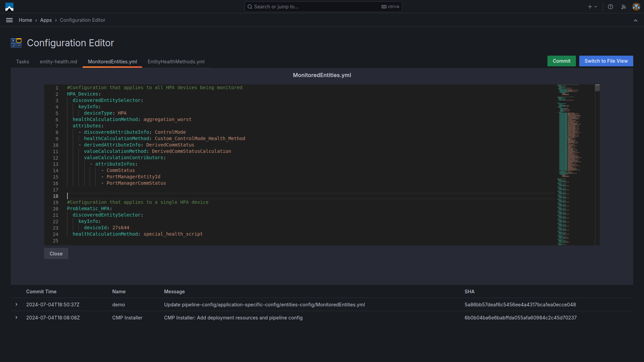The height and width of the screenshot is (362, 644).
Task: Go to Apps breadcrumb
Action: coord(46,20)
